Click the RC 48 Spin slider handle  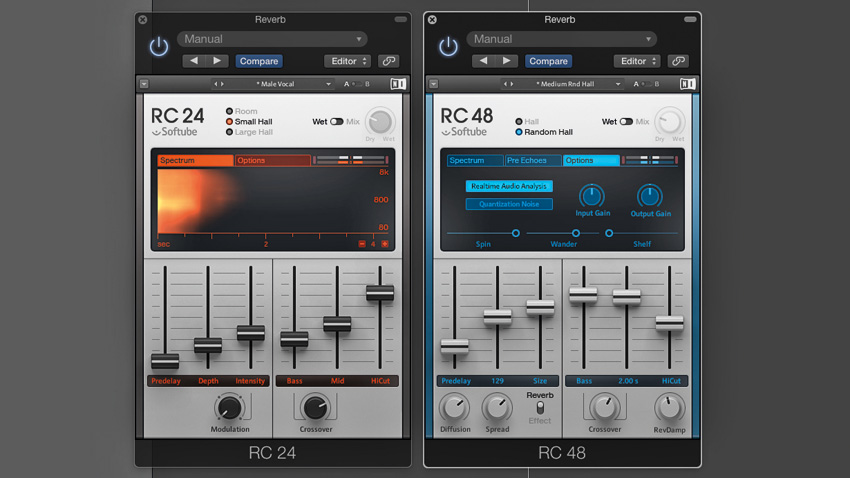516,233
